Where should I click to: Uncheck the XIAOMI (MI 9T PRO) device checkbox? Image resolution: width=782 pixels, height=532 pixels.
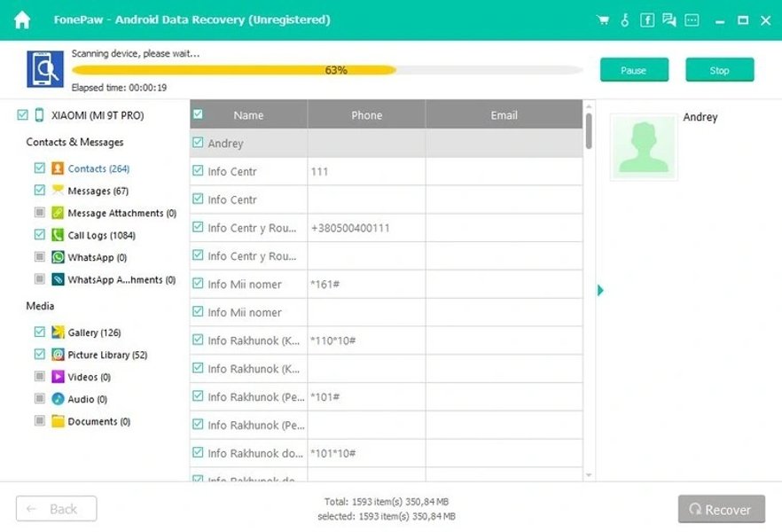pos(23,115)
